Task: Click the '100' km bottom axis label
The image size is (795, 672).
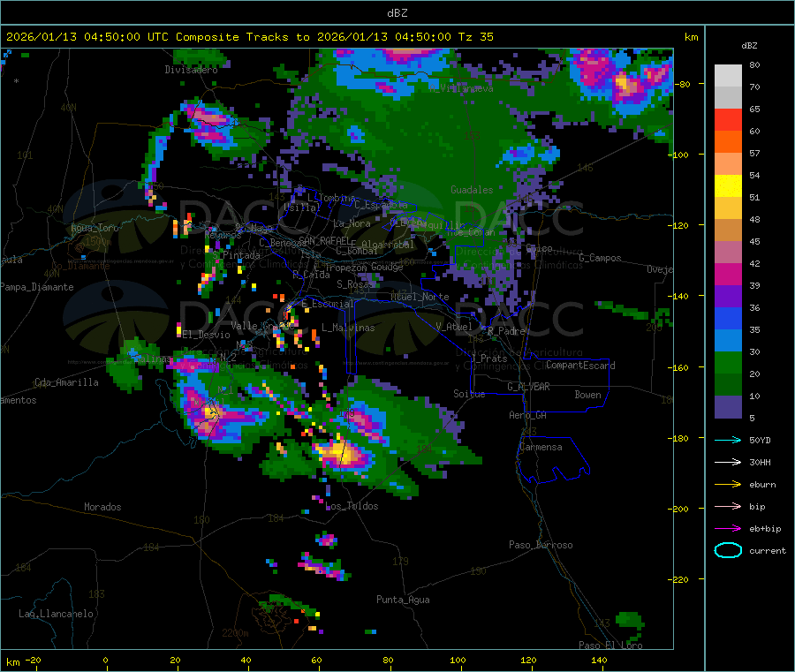Action: point(458,660)
